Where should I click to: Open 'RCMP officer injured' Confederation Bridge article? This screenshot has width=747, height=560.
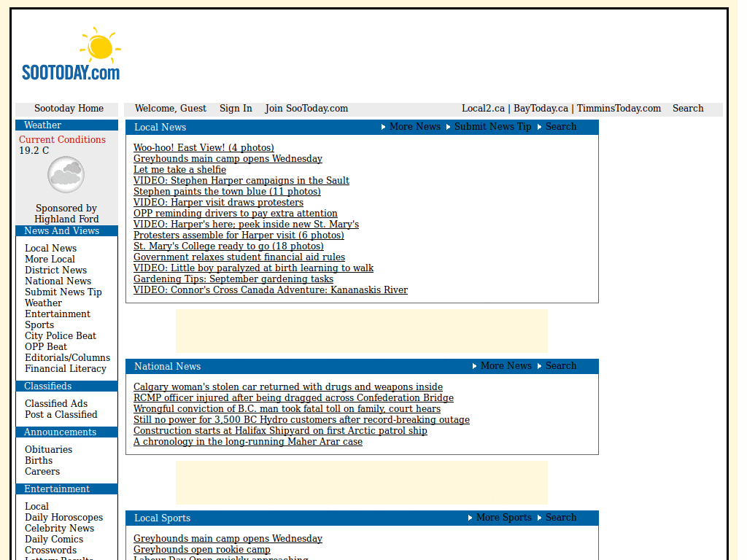coord(293,397)
